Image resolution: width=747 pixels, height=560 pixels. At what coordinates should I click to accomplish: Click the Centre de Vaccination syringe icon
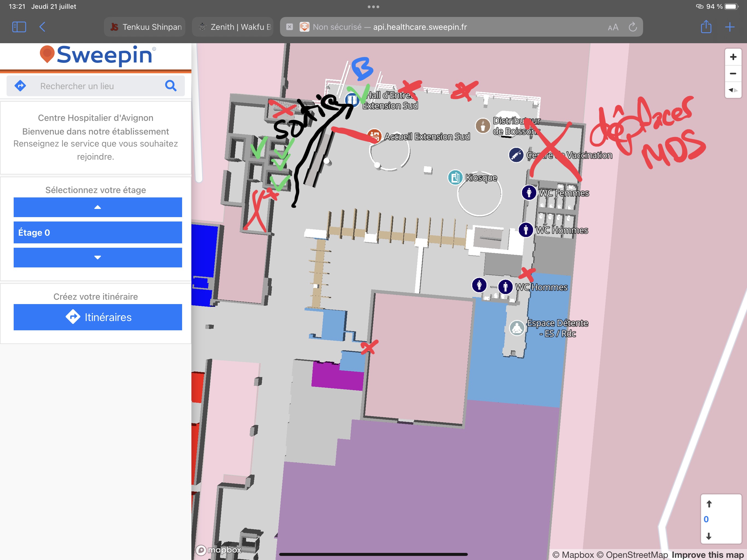tap(516, 155)
